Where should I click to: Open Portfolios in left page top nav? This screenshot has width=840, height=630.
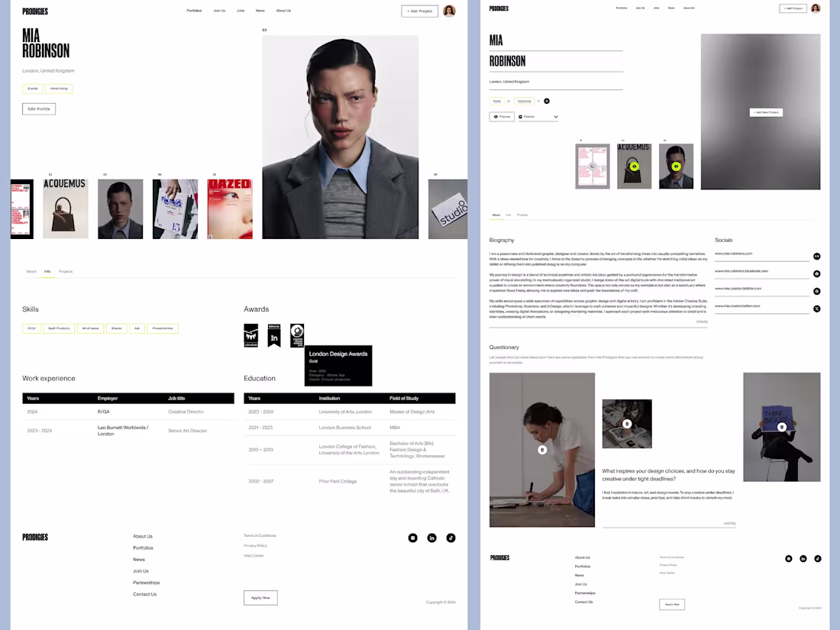tap(194, 11)
